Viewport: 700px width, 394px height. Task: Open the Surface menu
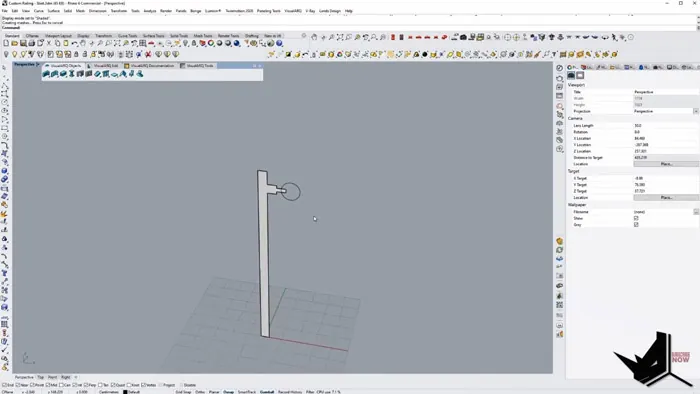tap(54, 11)
